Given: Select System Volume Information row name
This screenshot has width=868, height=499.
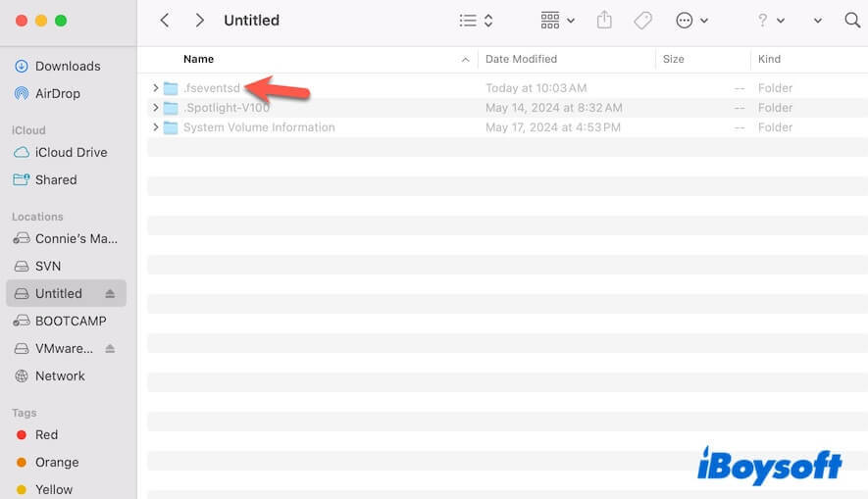Looking at the screenshot, I should coord(259,127).
